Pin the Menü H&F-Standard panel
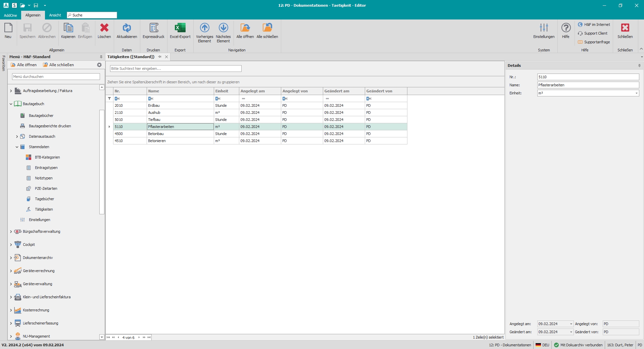 [x=101, y=57]
